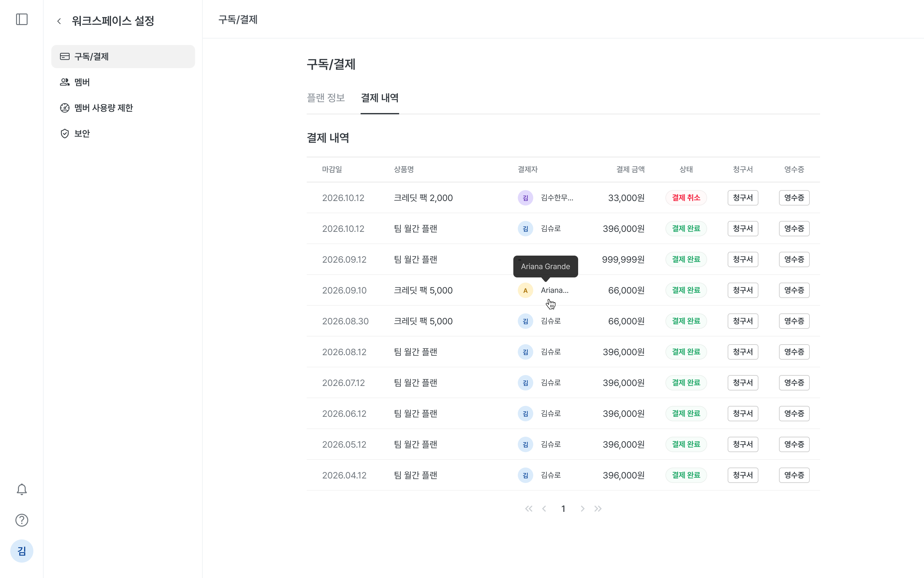Click the 33,000원 amount cell
This screenshot has width=924, height=578.
tap(626, 197)
